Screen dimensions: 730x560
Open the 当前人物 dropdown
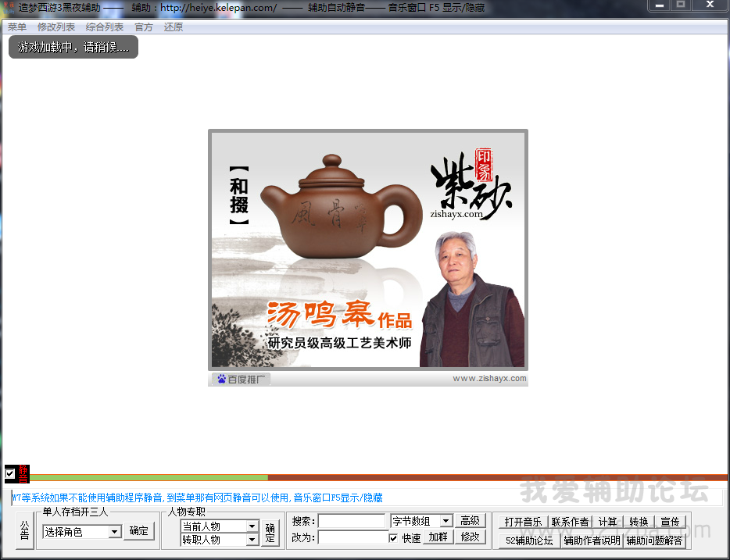click(x=252, y=527)
